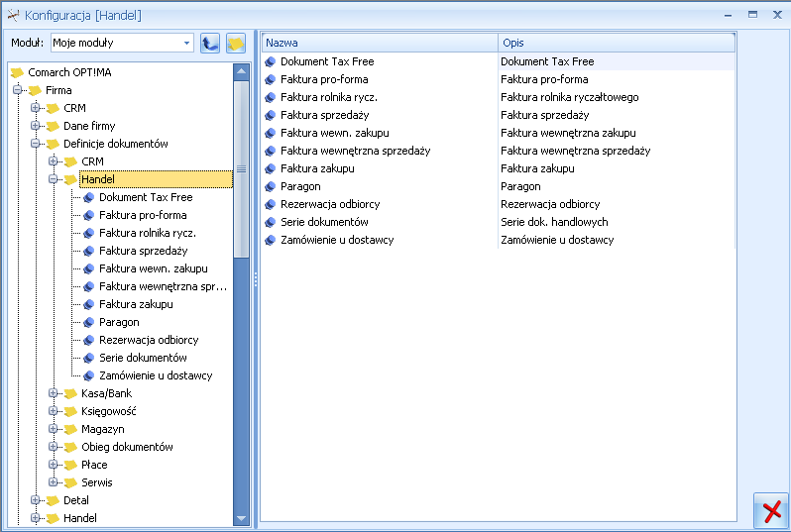This screenshot has width=791, height=532.
Task: Click Serie dokumentów tree icon
Action: coord(89,358)
